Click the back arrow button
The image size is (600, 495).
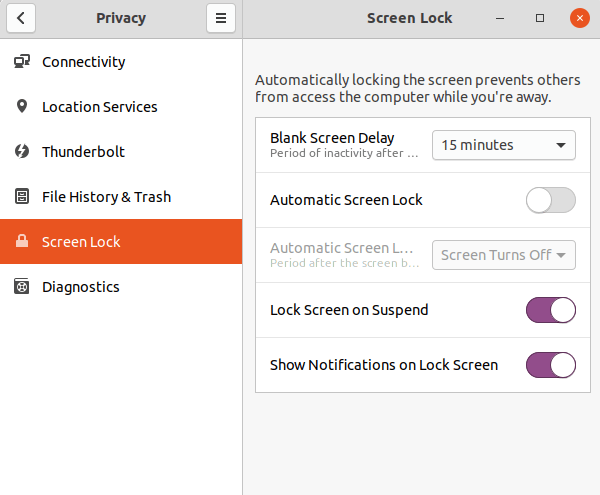[x=21, y=18]
